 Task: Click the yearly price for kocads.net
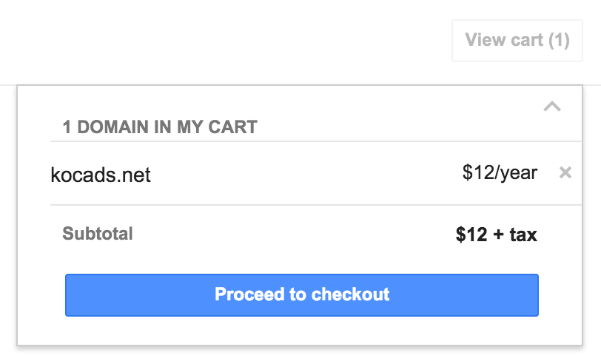[500, 173]
